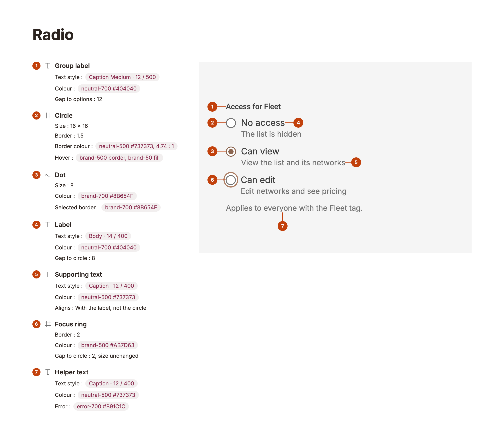The height and width of the screenshot is (432, 504).
Task: Click the Access for Fleet group label
Action: [x=253, y=107]
